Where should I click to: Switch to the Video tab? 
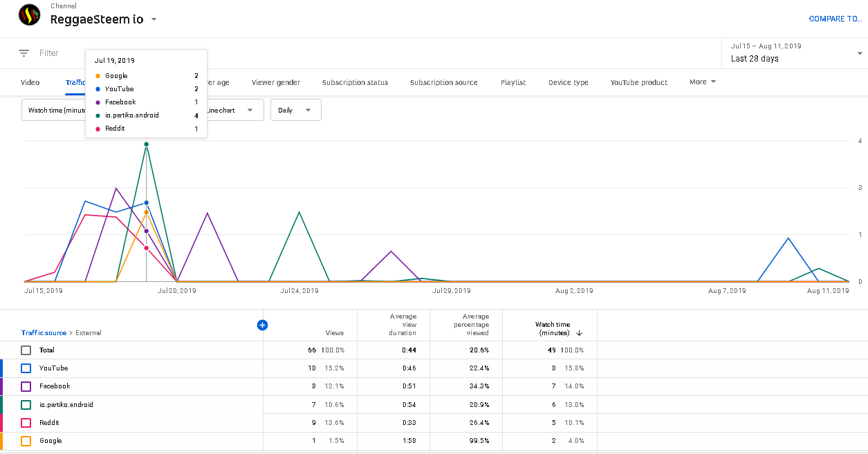pyautogui.click(x=30, y=82)
